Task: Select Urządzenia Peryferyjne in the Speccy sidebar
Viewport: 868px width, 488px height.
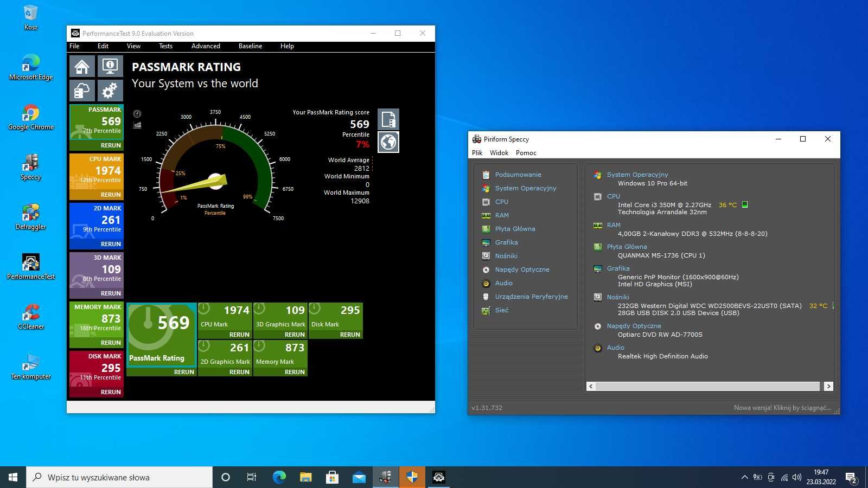Action: click(531, 297)
